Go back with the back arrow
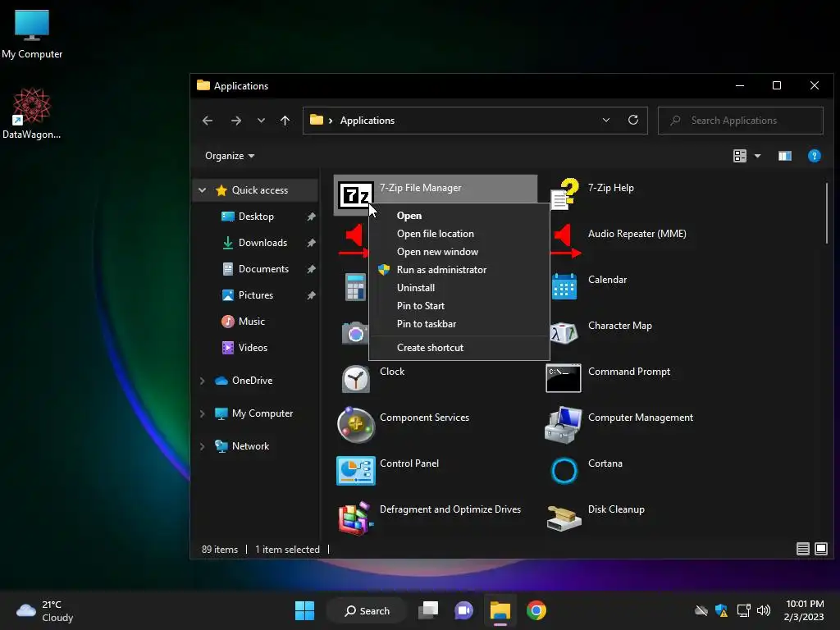The width and height of the screenshot is (840, 630). [x=208, y=121]
